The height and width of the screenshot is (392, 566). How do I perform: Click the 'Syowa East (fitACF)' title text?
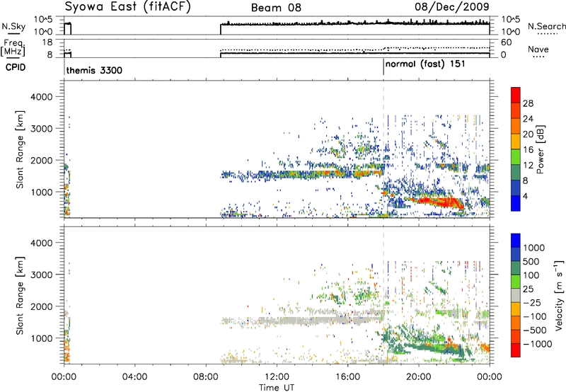[x=128, y=7]
